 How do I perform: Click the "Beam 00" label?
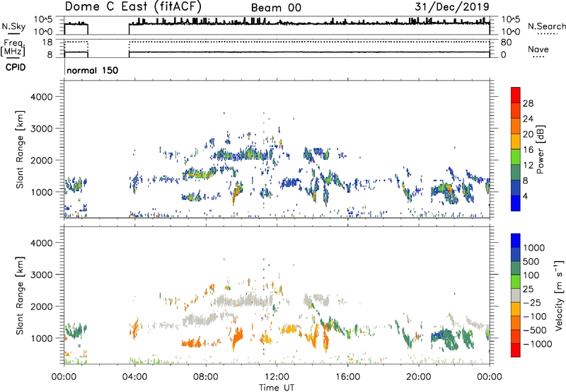click(x=276, y=8)
